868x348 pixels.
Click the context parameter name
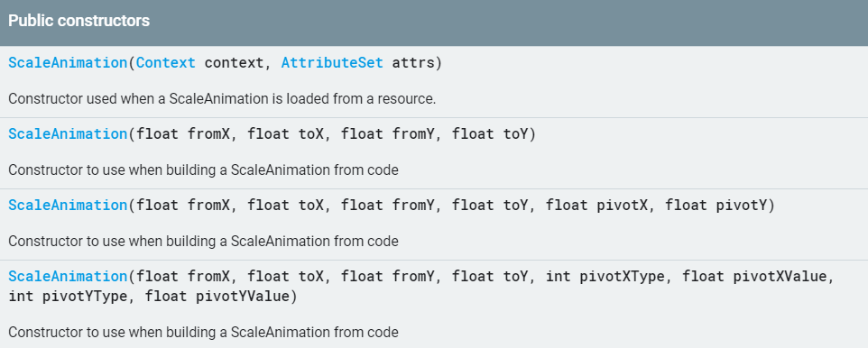click(x=235, y=63)
